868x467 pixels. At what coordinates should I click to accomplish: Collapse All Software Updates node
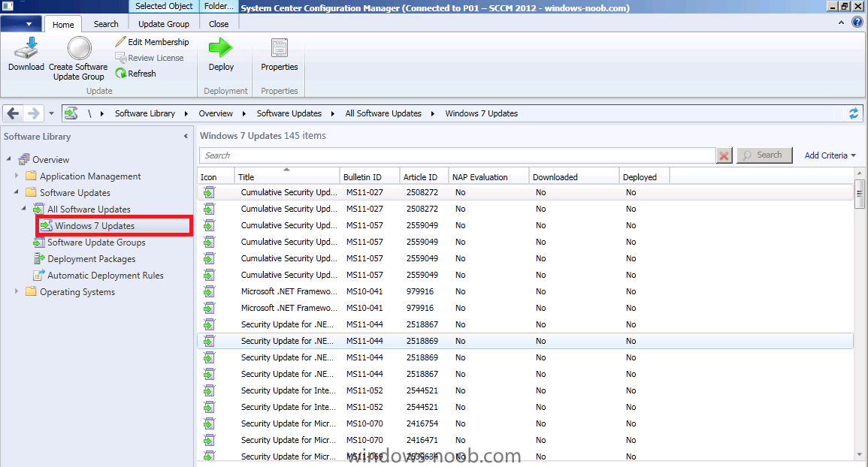pyautogui.click(x=24, y=209)
